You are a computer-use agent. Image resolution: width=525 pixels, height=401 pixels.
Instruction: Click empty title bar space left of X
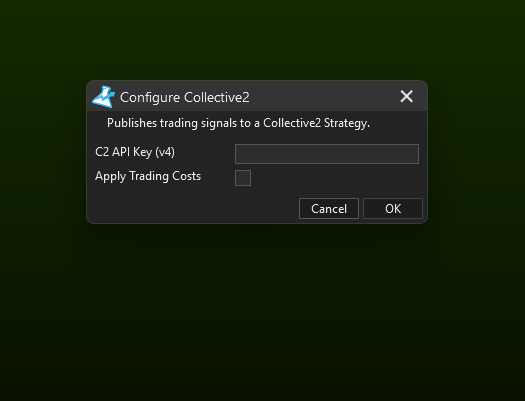pos(321,96)
